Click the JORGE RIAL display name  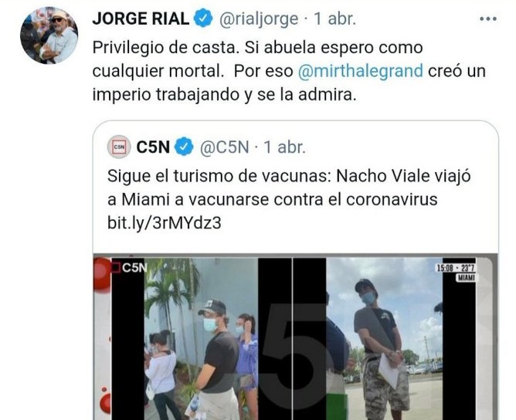click(x=141, y=19)
